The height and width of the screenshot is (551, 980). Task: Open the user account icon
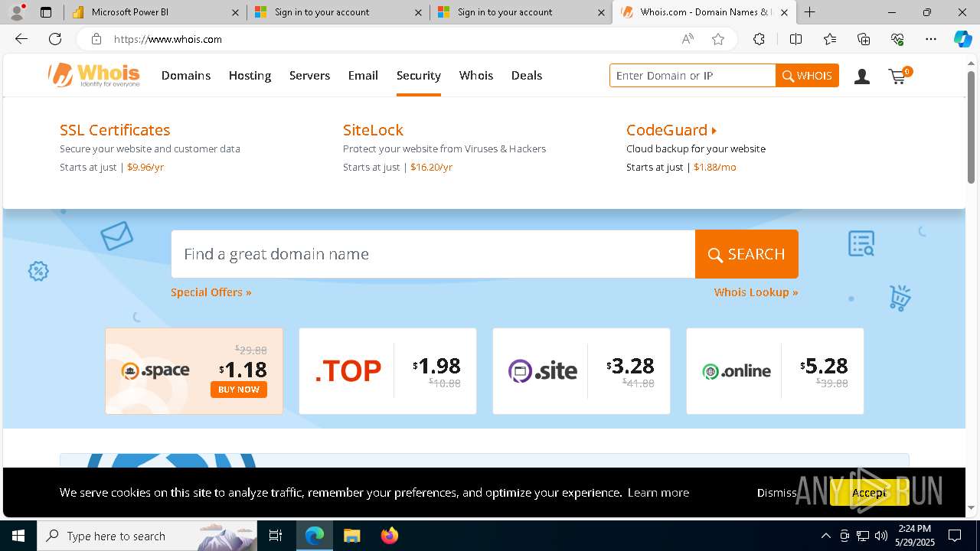tap(862, 76)
